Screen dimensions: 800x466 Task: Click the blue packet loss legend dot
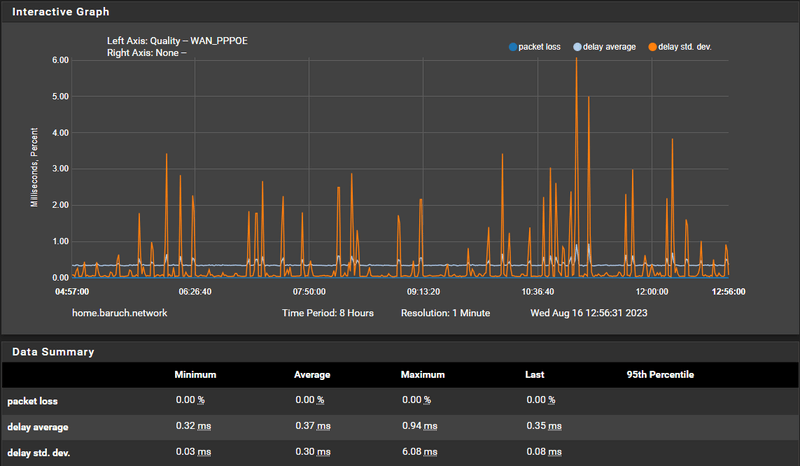[x=513, y=47]
